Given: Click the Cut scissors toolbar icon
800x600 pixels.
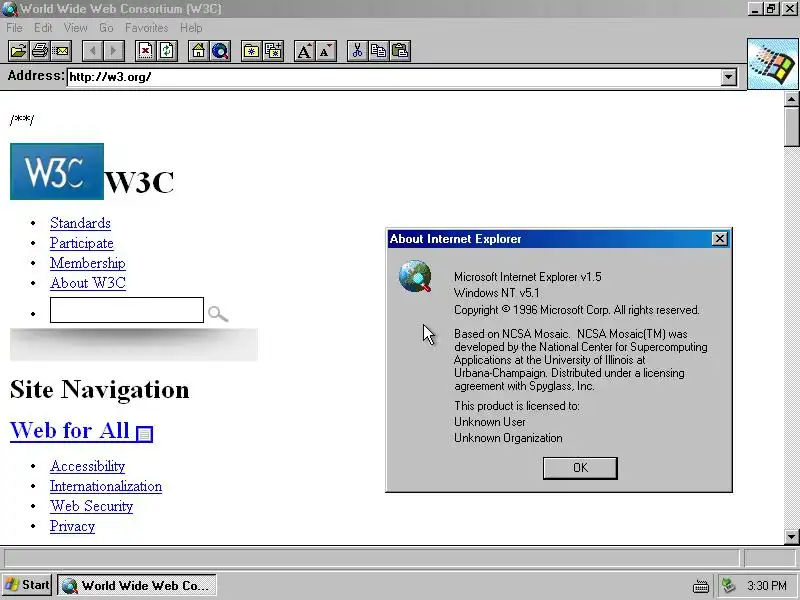Looking at the screenshot, I should (358, 51).
